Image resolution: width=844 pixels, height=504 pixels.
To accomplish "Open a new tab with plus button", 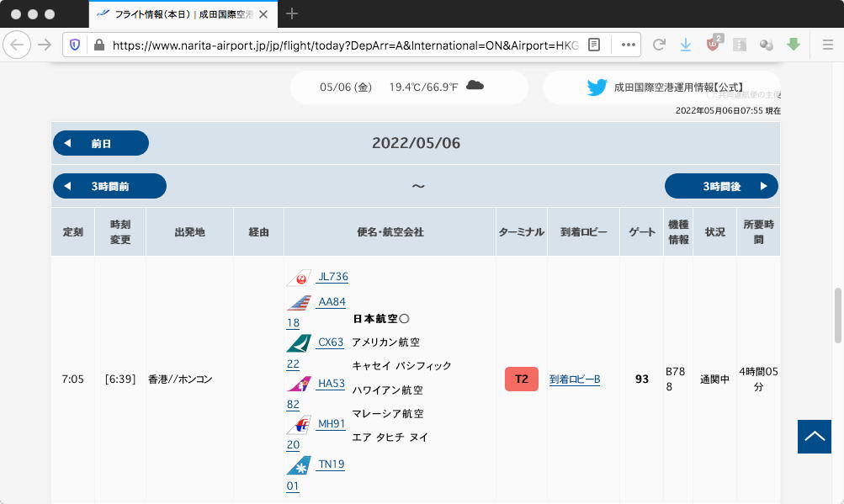I will pos(292,13).
